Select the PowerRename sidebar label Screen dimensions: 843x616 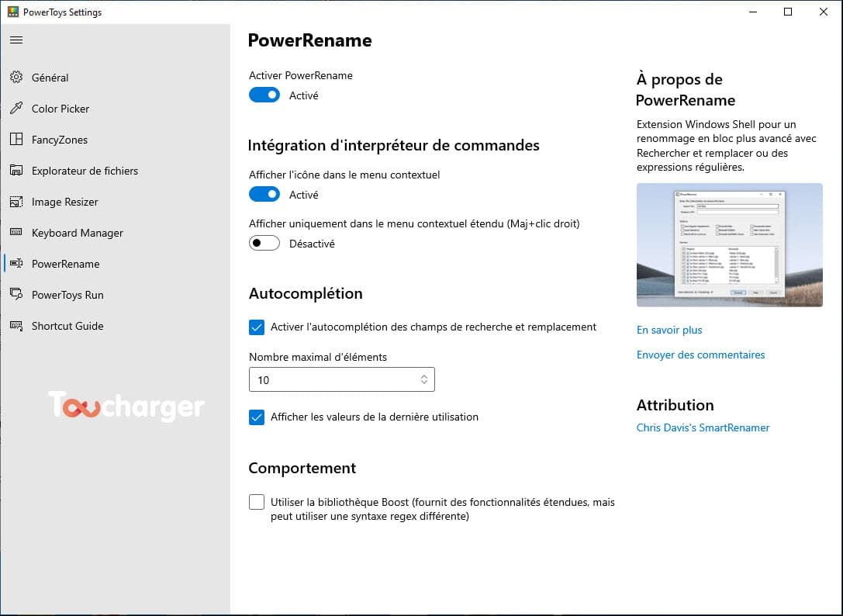tap(66, 264)
